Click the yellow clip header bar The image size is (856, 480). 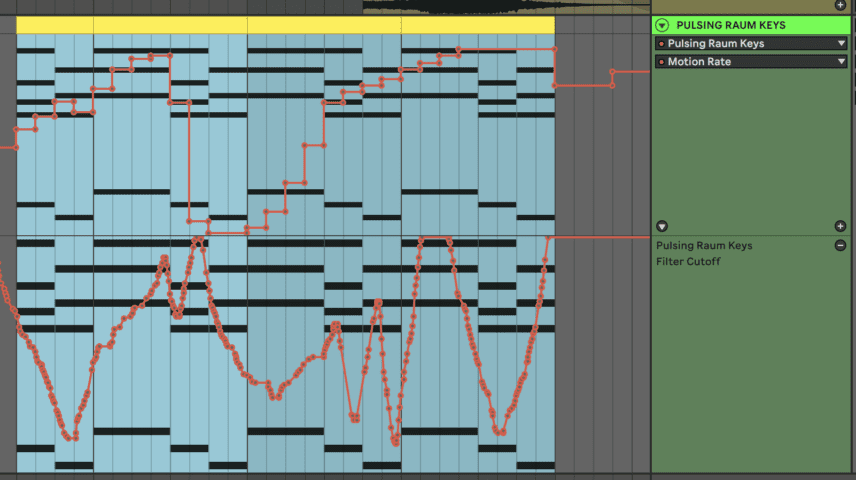pyautogui.click(x=286, y=25)
